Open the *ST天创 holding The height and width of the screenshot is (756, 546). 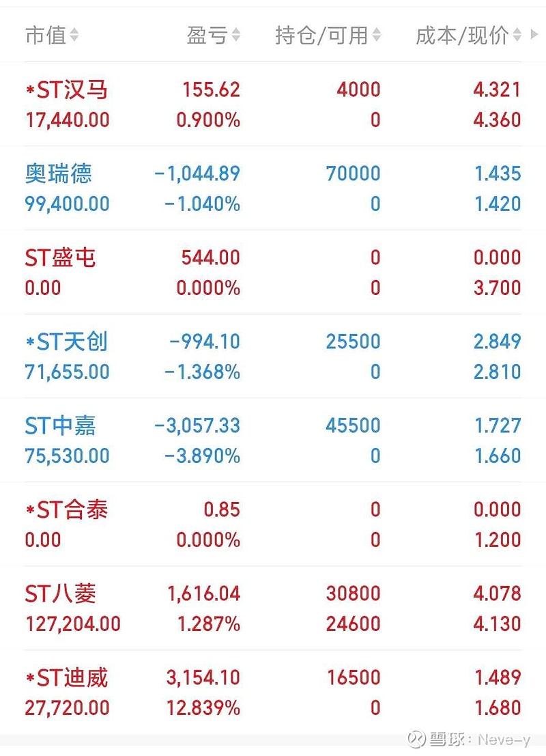(x=273, y=356)
